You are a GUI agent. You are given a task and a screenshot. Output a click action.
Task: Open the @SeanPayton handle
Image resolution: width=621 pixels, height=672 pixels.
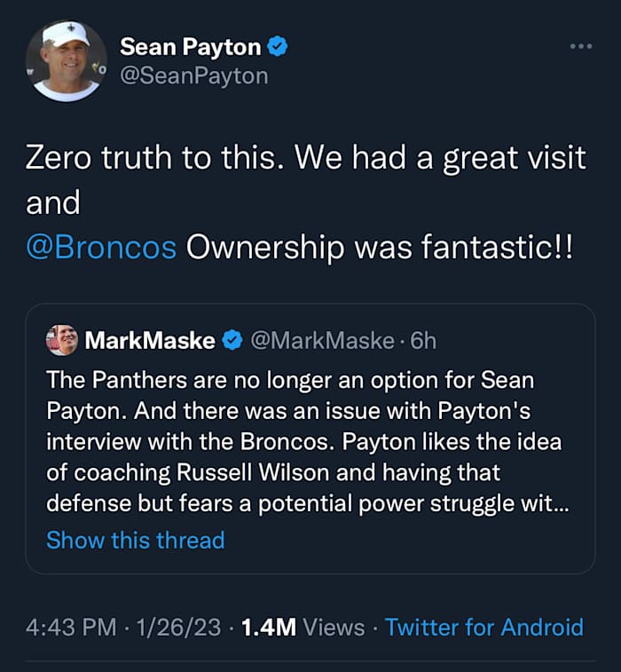pos(193,76)
